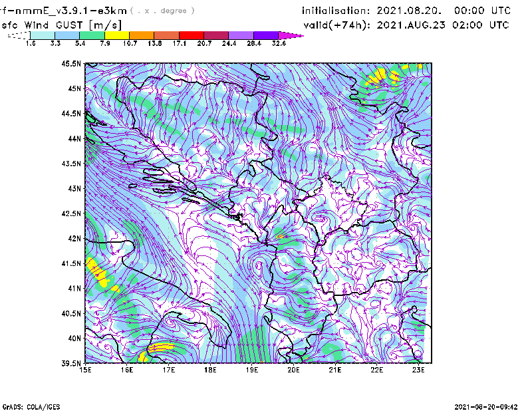The height and width of the screenshot is (411, 532).
Task: Click the model name 'nmmE_v3.9.1-e3km' text
Action: tap(70, 11)
